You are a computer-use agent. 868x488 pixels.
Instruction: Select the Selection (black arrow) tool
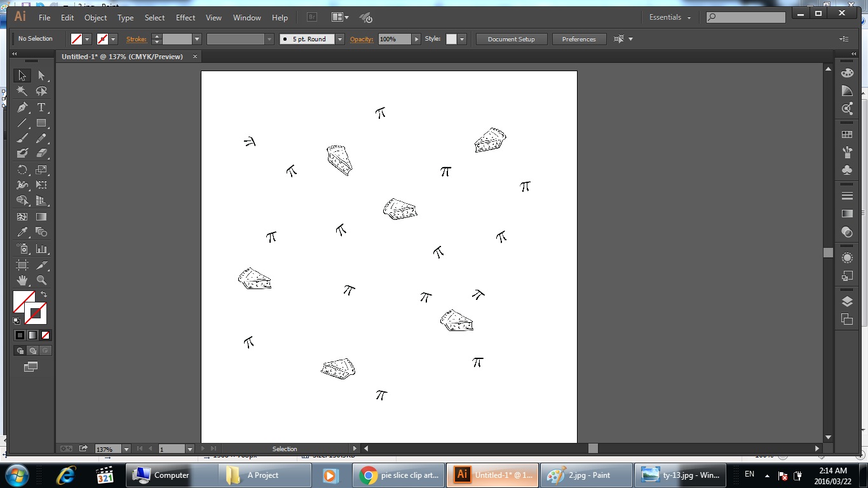(x=22, y=76)
